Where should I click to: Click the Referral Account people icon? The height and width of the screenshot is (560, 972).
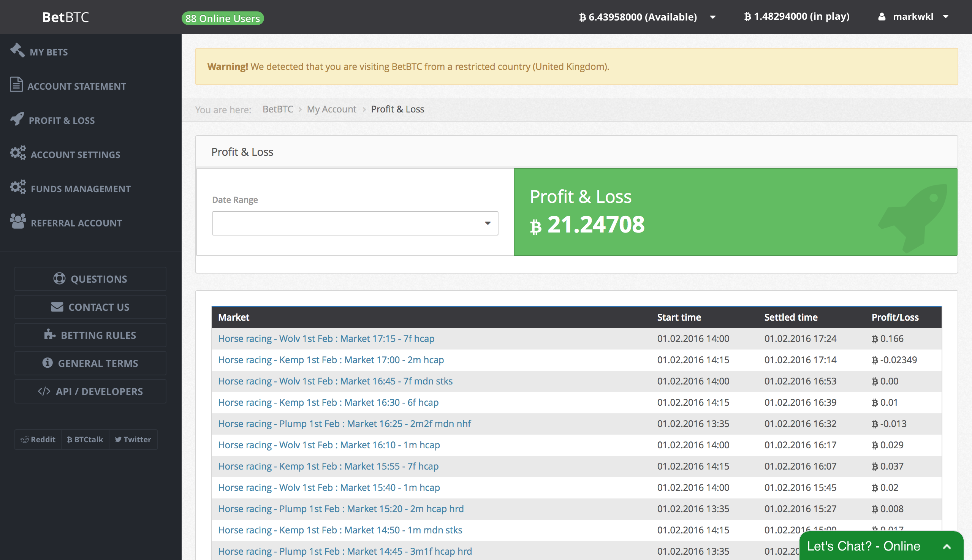point(18,221)
